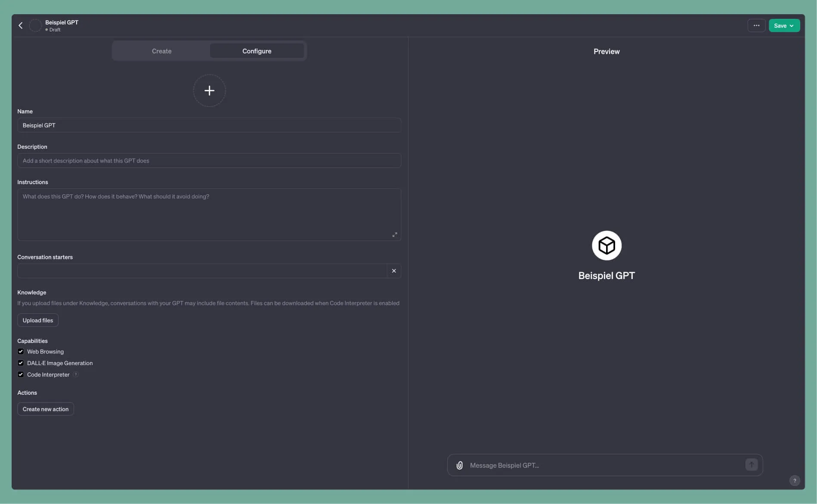Clear the empty conversation starter field

393,270
